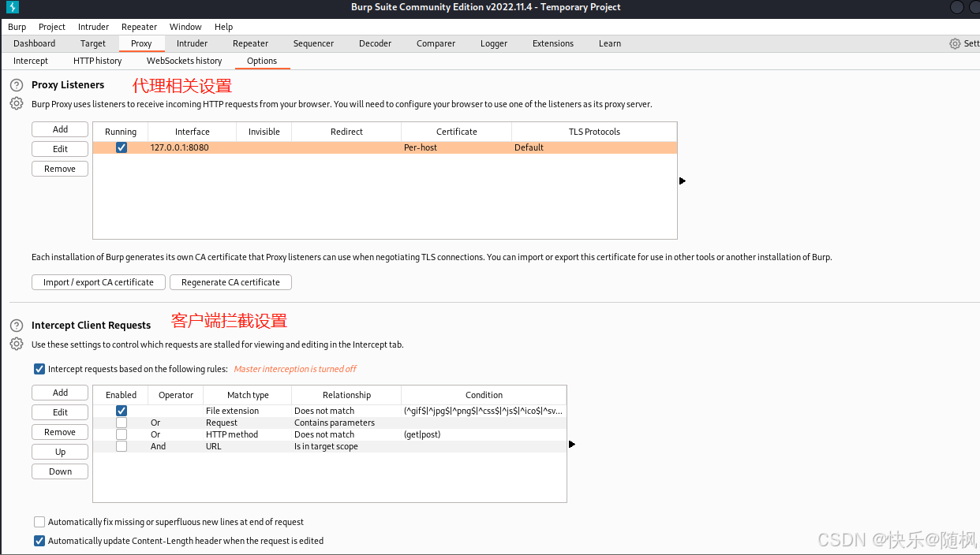Click Master interception is turned off text
The image size is (980, 555).
tap(295, 369)
